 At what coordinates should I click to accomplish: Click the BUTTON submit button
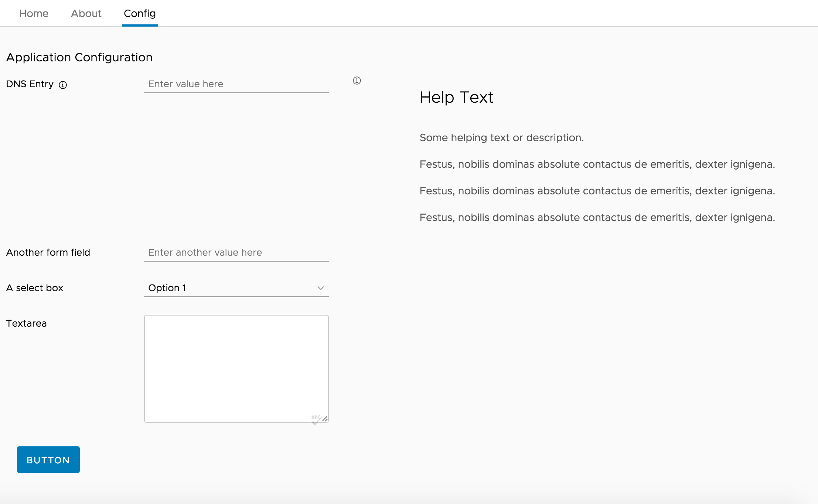click(x=48, y=460)
